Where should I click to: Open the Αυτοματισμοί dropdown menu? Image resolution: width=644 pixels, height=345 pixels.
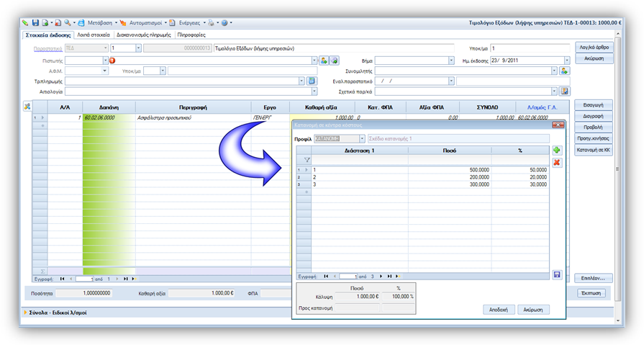[x=148, y=22]
